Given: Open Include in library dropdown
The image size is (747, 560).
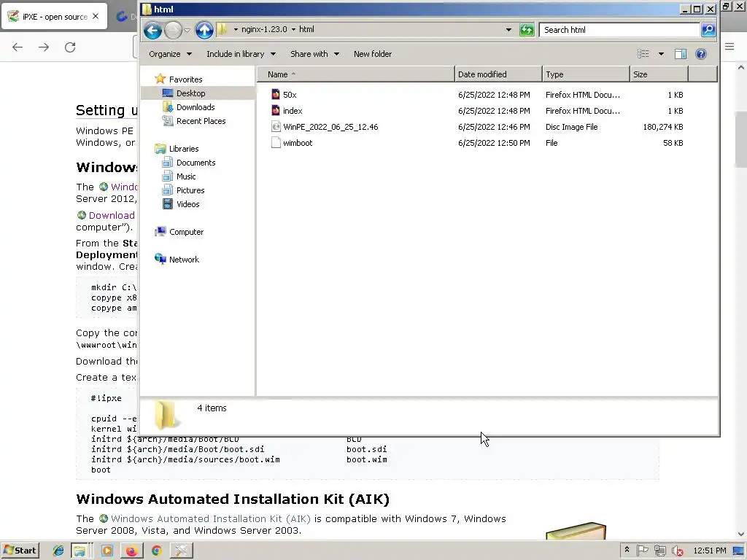Looking at the screenshot, I should tap(241, 54).
